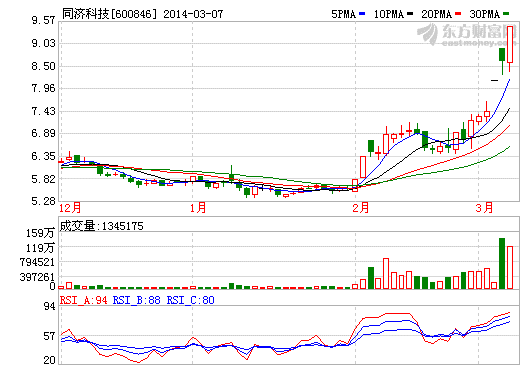Image resolution: width=520 pixels, height=365 pixels.
Task: Click the 12月 time axis marker
Action: [70, 208]
